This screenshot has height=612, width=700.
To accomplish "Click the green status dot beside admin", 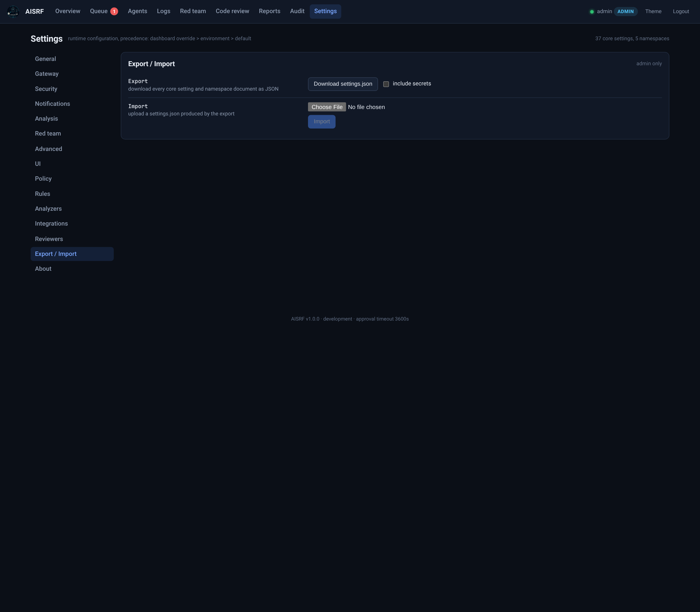I will point(592,12).
